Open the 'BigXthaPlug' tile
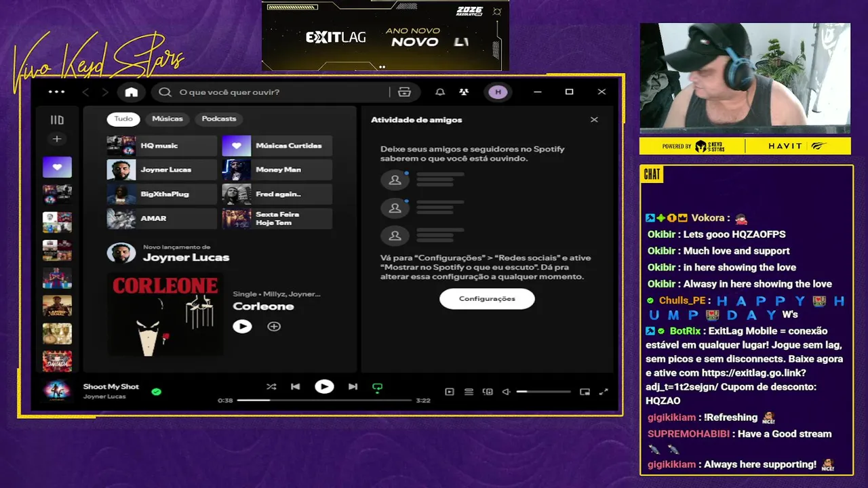Image resolution: width=868 pixels, height=488 pixels. (x=161, y=195)
